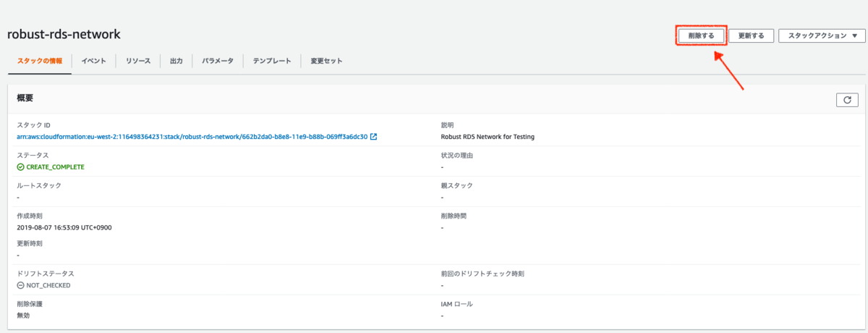Click the CREATE_COMPLETE status text
The height and width of the screenshot is (333, 868).
click(x=56, y=166)
